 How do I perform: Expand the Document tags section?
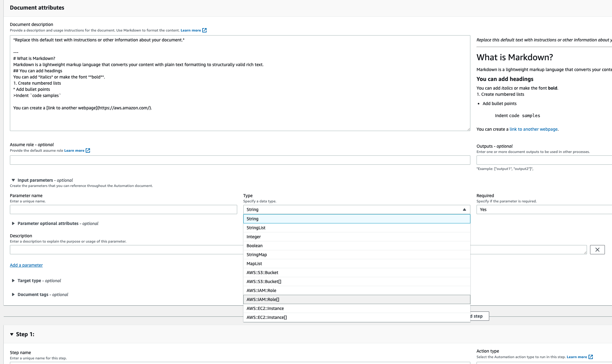tap(14, 294)
